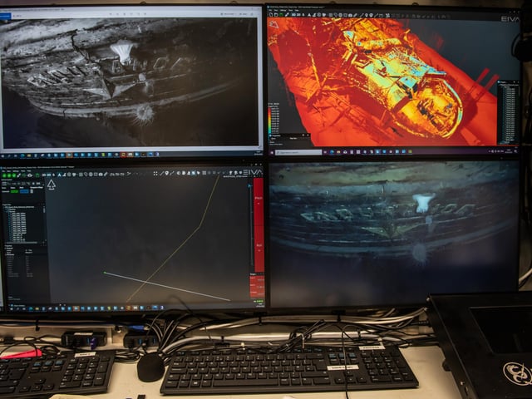Click large north arrow in dark viewport

tap(52, 185)
